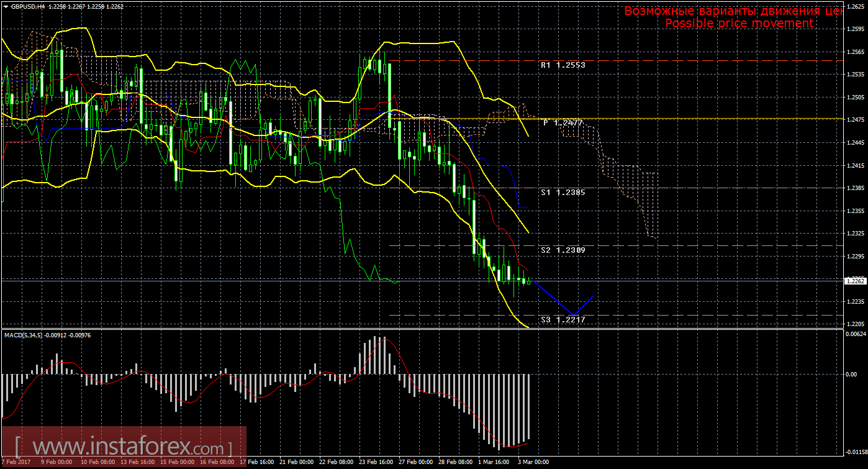The height and width of the screenshot is (469, 868).
Task: Click the 1.2505 price scale value
Action: tap(854, 98)
